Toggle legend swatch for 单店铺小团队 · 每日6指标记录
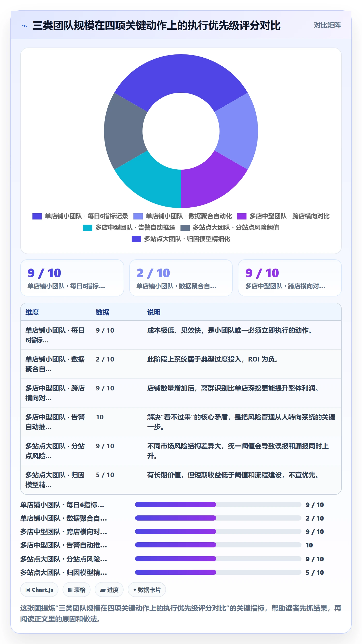The height and width of the screenshot is (644, 362). click(x=37, y=216)
